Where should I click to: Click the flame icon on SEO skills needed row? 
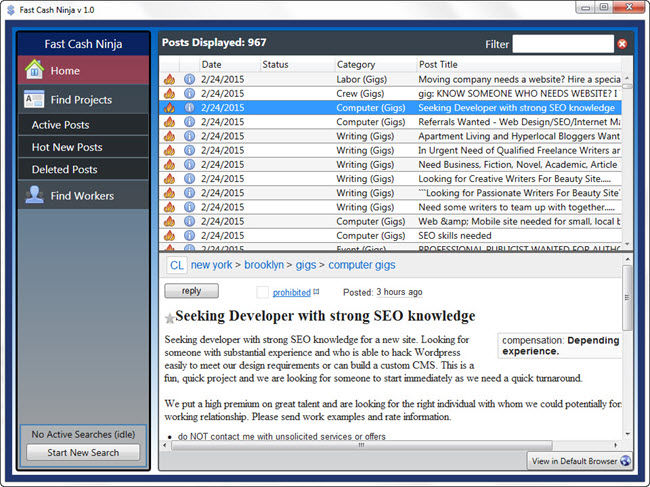pyautogui.click(x=169, y=236)
